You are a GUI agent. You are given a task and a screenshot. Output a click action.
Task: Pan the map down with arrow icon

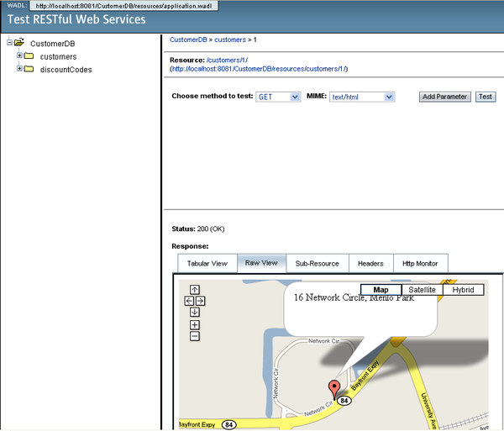coord(195,312)
